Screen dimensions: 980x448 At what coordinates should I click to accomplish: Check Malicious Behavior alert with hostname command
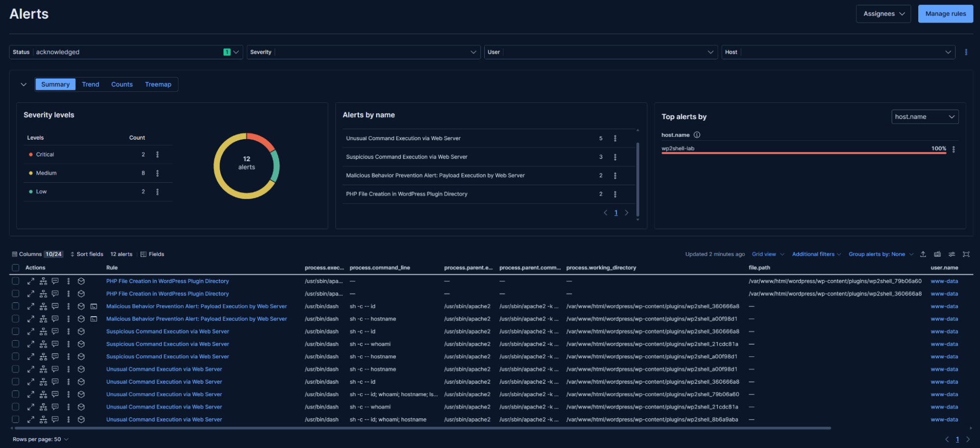pos(16,319)
